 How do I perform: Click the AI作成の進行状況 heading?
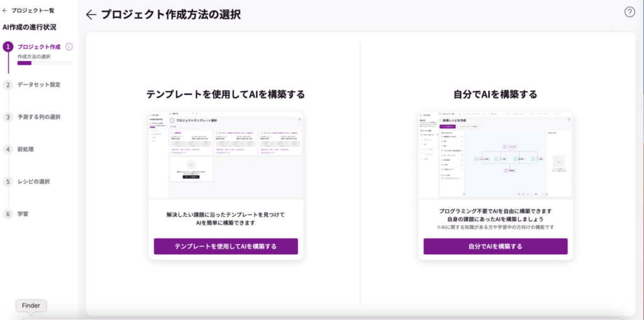30,28
